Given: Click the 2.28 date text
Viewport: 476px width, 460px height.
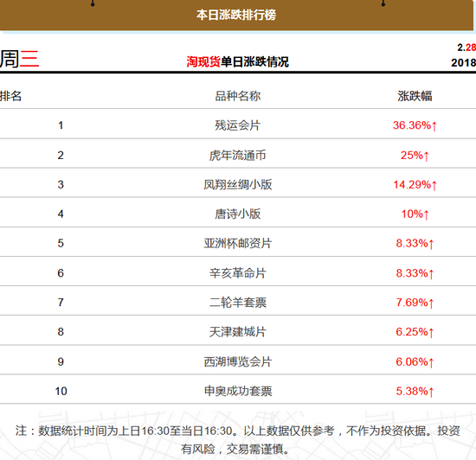Looking at the screenshot, I should [x=466, y=48].
